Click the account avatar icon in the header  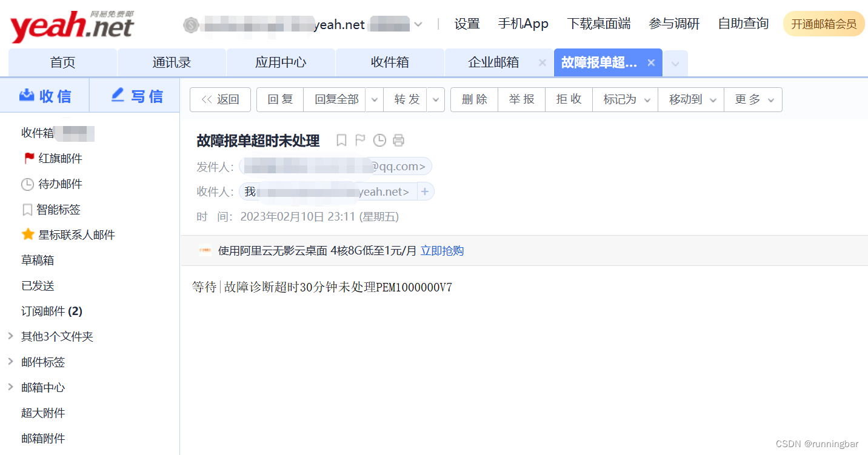[x=192, y=25]
